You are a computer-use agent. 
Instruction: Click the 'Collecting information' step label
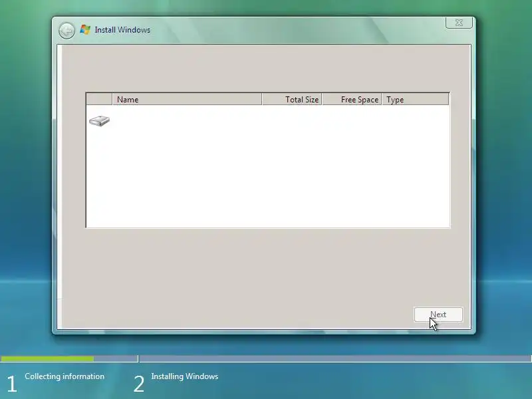click(65, 376)
